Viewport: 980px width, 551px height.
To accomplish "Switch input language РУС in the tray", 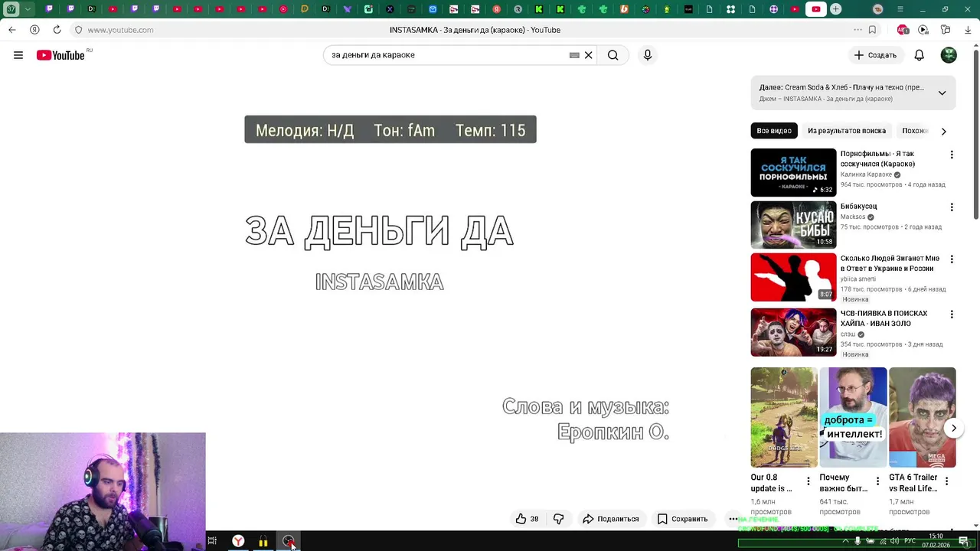I will [x=911, y=541].
